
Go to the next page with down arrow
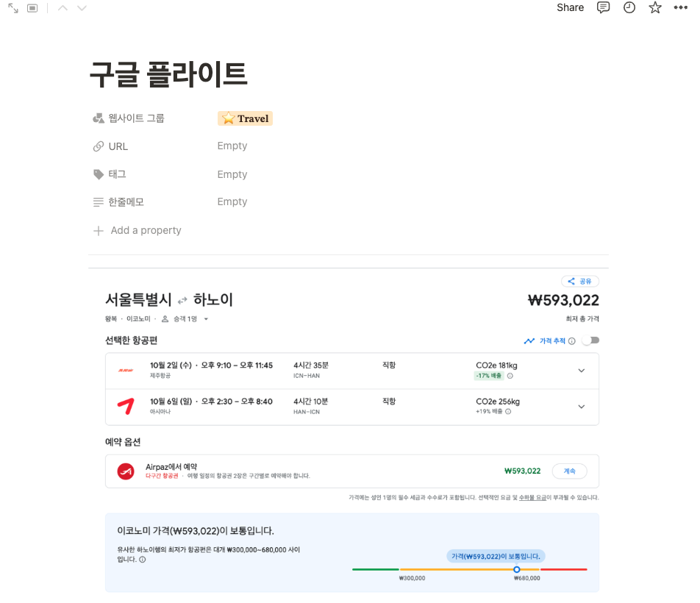pos(82,8)
